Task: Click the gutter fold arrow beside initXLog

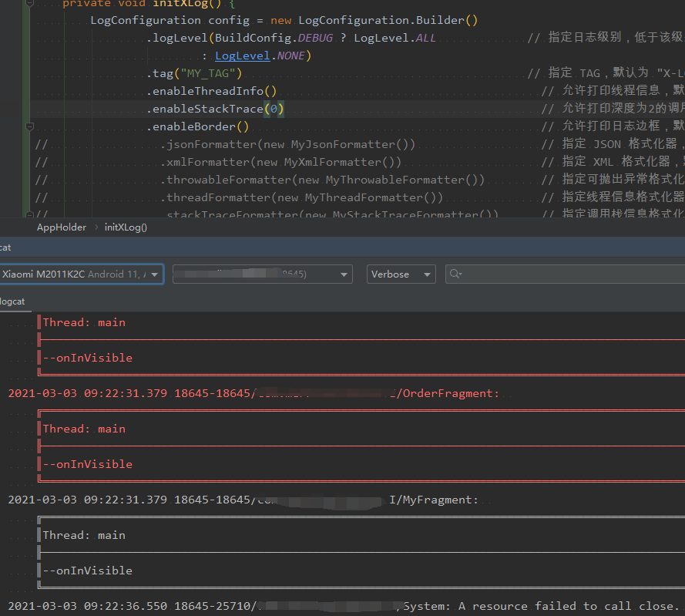Action: (29, 4)
